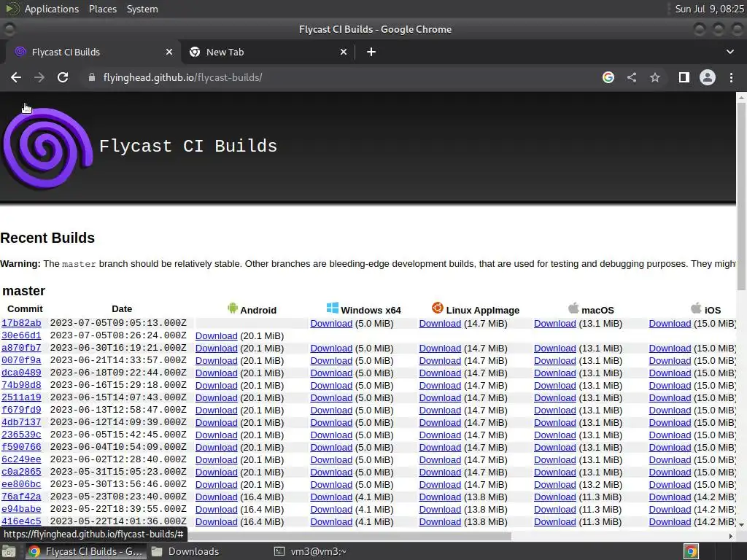Download Windows x64 build for 4db7137
Screen dimensions: 747x560
331,422
